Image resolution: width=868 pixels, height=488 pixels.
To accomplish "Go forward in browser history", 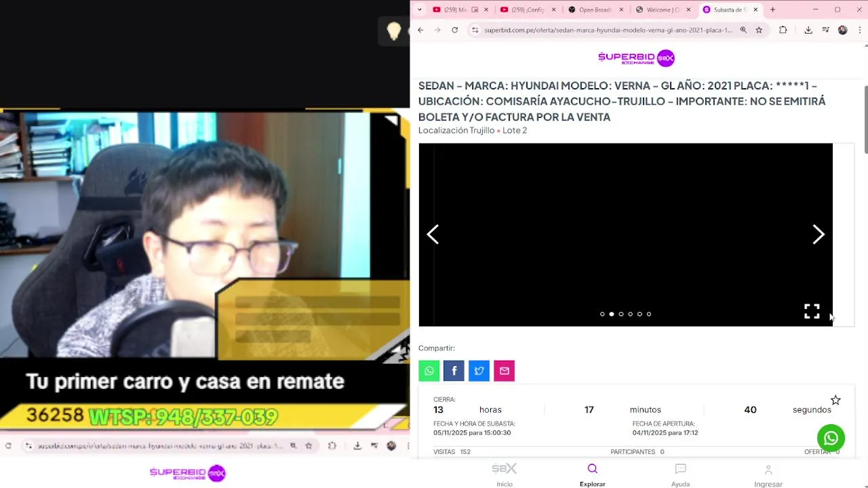I will tap(437, 30).
